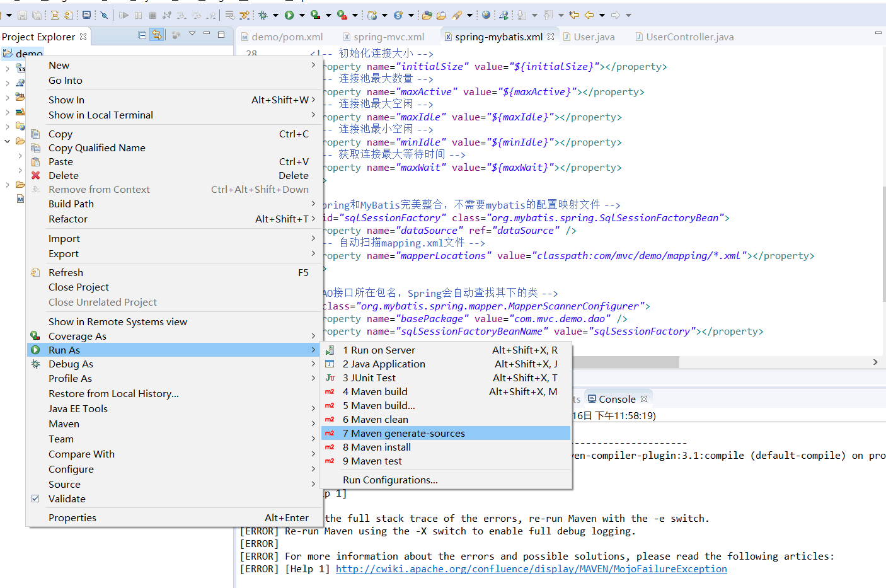Toggle Skip All Breakpoints in the toolbar

pos(104,14)
